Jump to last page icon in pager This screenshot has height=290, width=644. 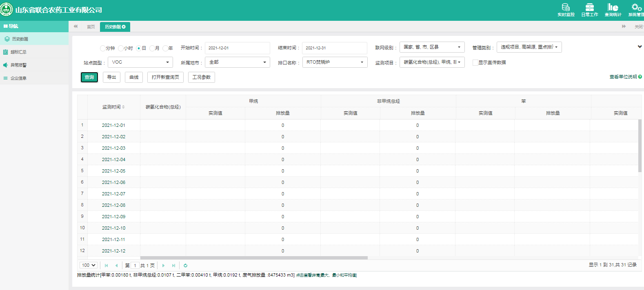173,266
